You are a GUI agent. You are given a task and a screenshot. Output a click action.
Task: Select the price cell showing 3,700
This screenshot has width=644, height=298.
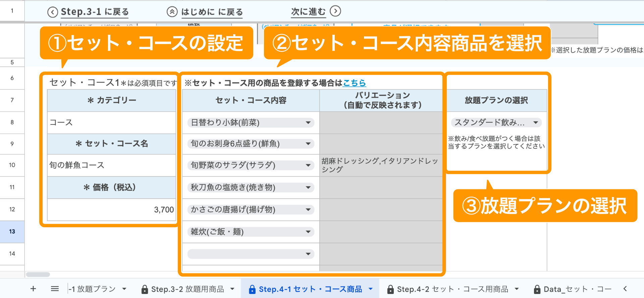click(x=112, y=210)
